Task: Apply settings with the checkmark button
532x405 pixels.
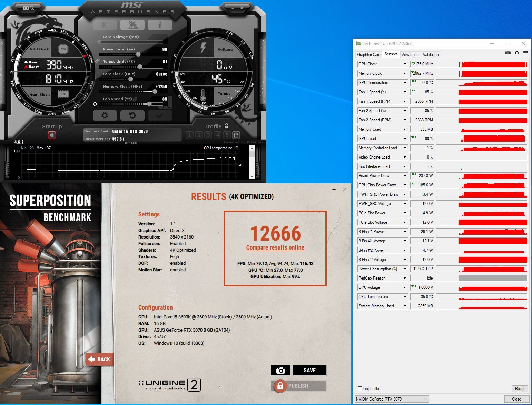Action: [160, 115]
